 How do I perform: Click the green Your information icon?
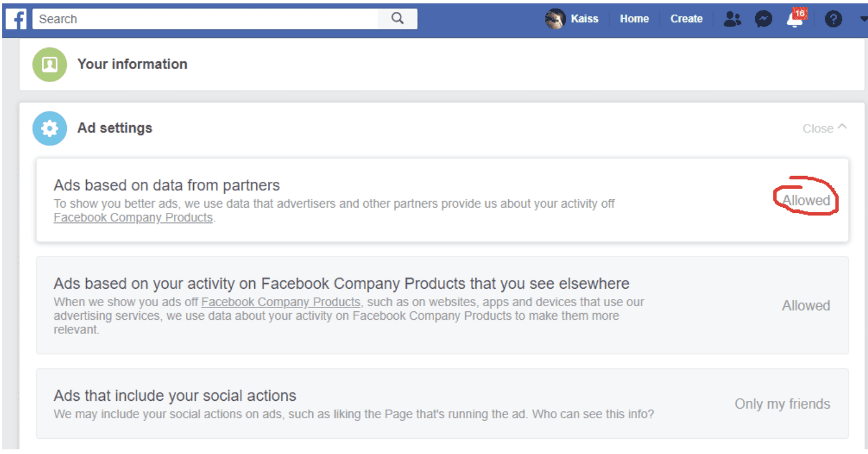[x=50, y=65]
